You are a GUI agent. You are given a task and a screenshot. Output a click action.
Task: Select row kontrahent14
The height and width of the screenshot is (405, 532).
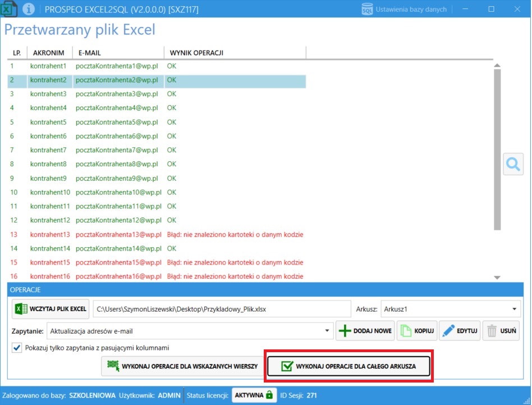tap(157, 248)
